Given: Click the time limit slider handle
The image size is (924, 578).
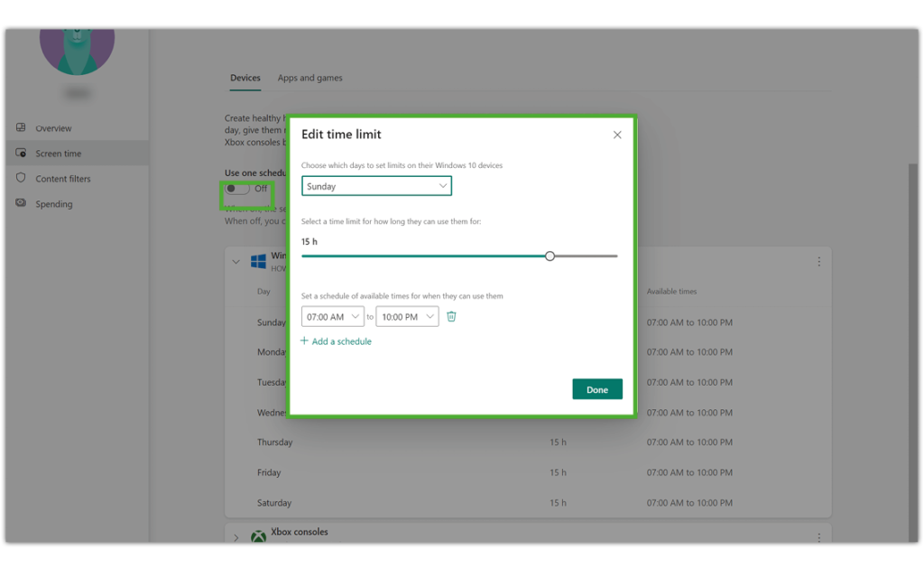Looking at the screenshot, I should pyautogui.click(x=550, y=256).
